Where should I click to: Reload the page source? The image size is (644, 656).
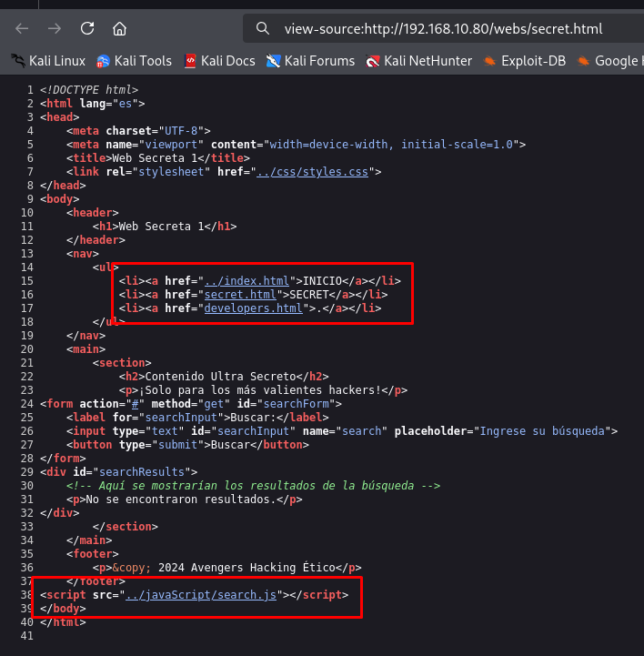pos(87,28)
